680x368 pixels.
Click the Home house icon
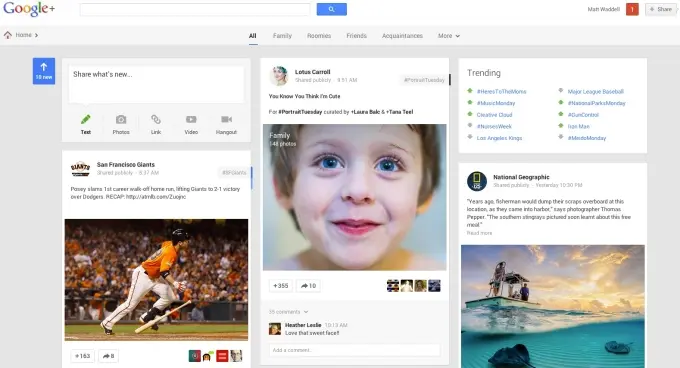8,35
